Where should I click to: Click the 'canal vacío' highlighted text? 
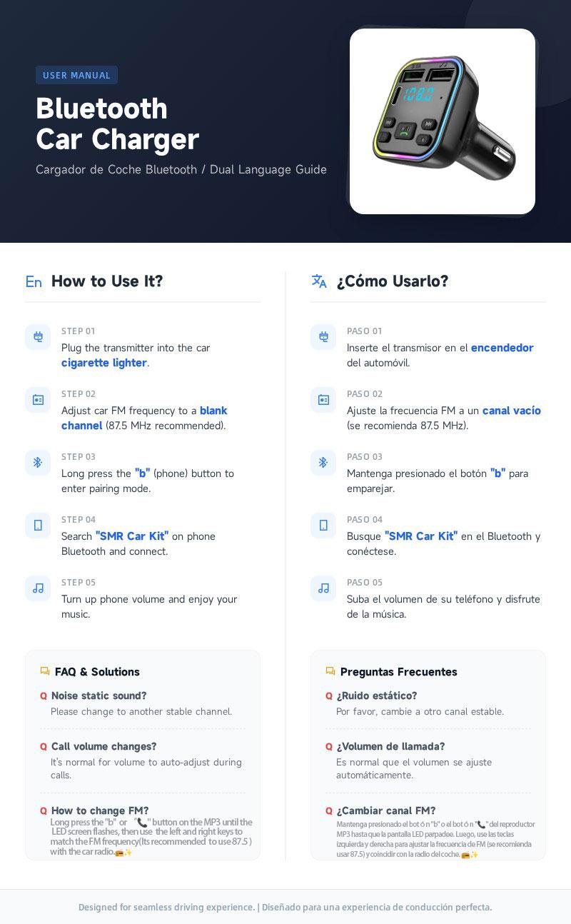click(x=512, y=411)
